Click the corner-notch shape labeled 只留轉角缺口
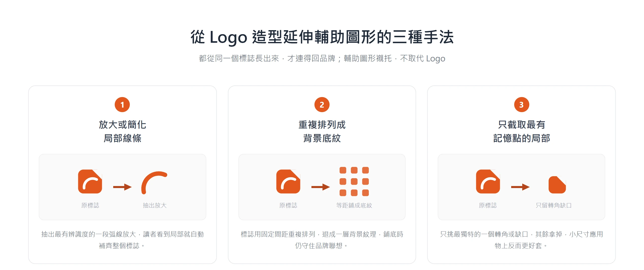 (557, 185)
